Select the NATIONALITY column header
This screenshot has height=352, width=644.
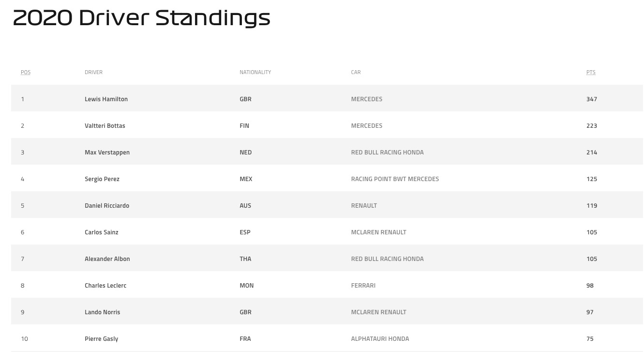click(x=255, y=72)
